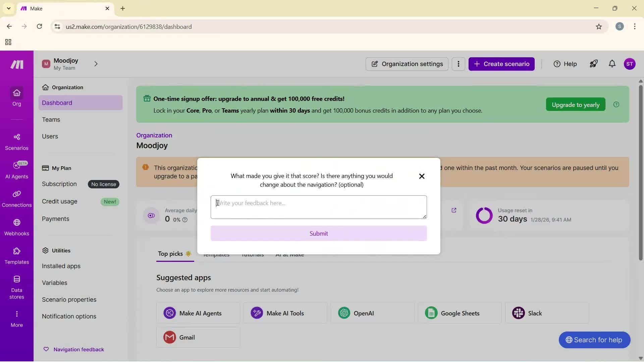Image resolution: width=644 pixels, height=362 pixels.
Task: Expand the Moodjoy team chevron
Action: (x=96, y=64)
